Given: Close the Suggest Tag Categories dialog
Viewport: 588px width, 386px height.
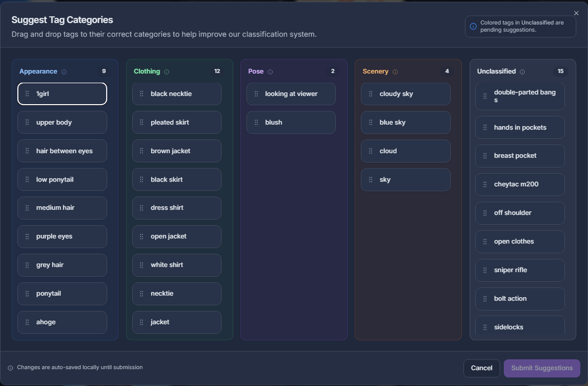Looking at the screenshot, I should point(576,13).
